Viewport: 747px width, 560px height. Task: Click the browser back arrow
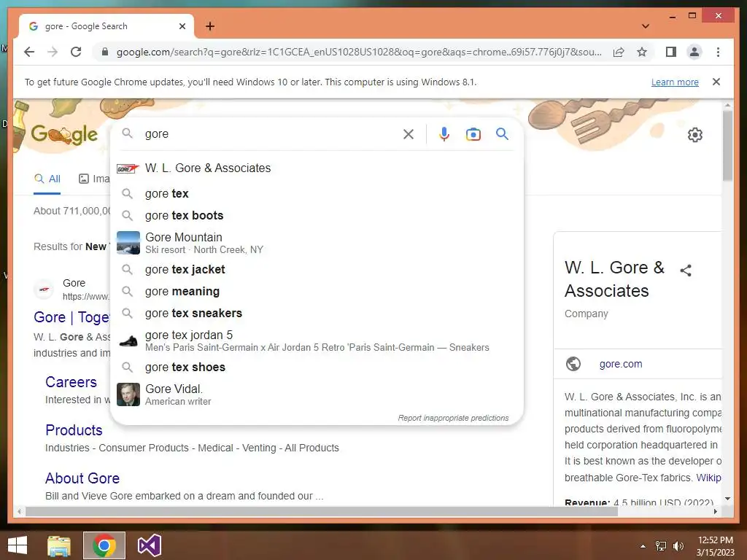point(29,52)
